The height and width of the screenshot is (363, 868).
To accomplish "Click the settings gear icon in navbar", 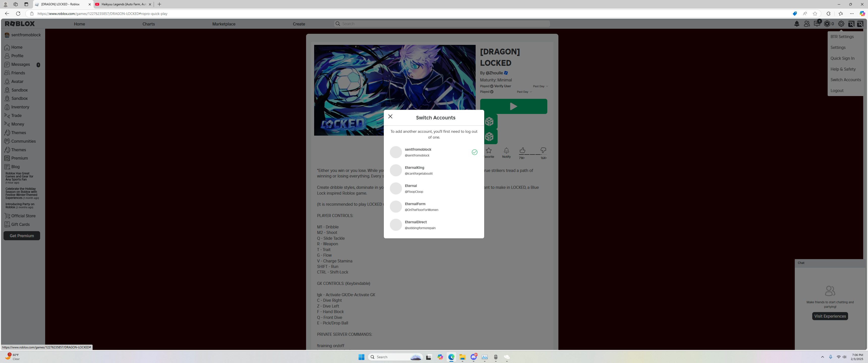I will tap(841, 24).
